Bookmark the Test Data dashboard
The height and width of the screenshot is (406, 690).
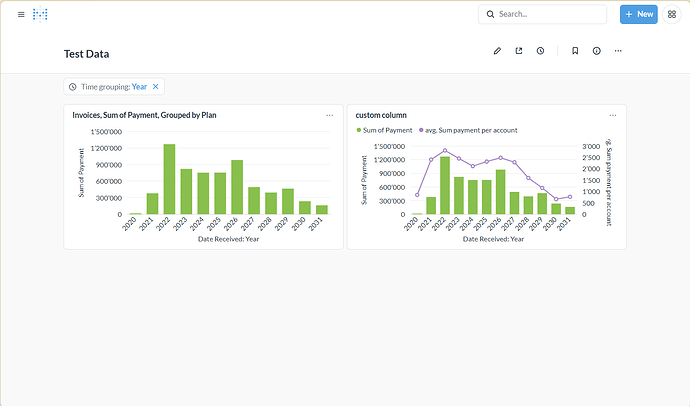(x=575, y=51)
